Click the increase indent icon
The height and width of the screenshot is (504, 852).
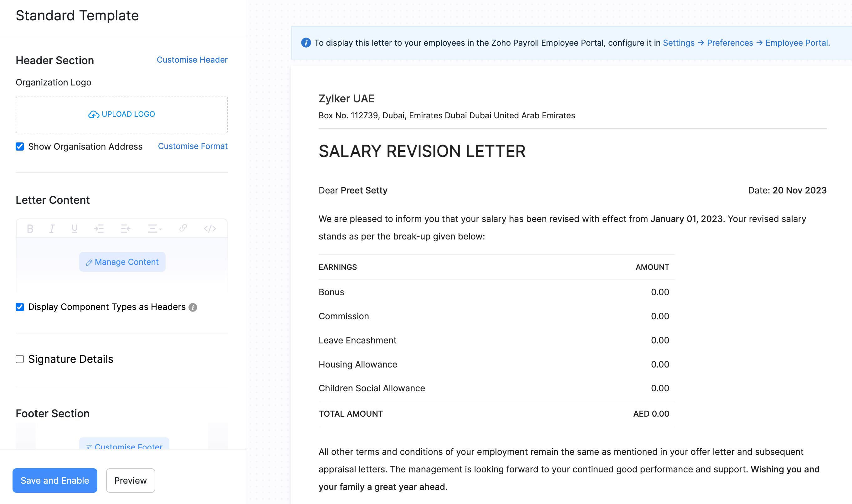99,229
